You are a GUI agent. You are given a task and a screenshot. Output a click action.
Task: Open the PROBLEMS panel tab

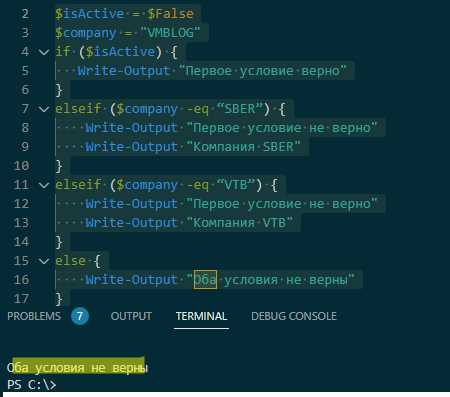point(34,316)
